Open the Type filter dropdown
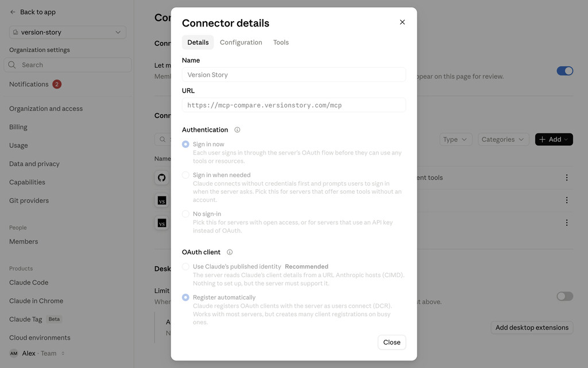Viewport: 588px width, 368px height. (x=455, y=139)
